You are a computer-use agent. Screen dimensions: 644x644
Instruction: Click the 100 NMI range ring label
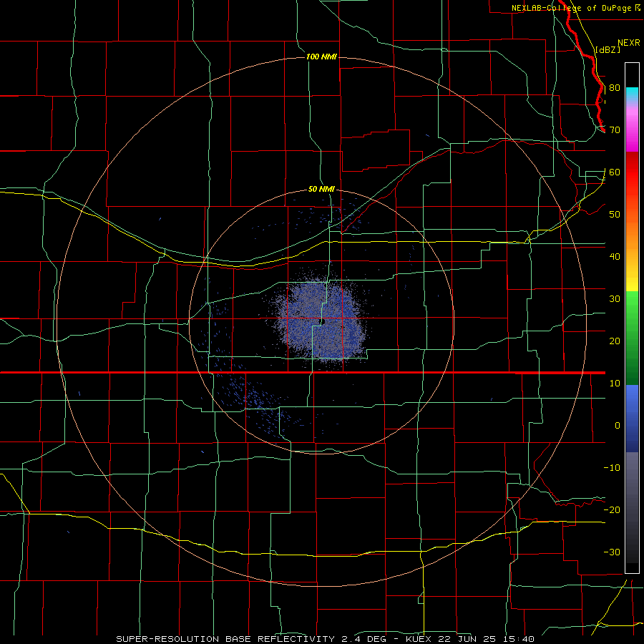click(321, 57)
